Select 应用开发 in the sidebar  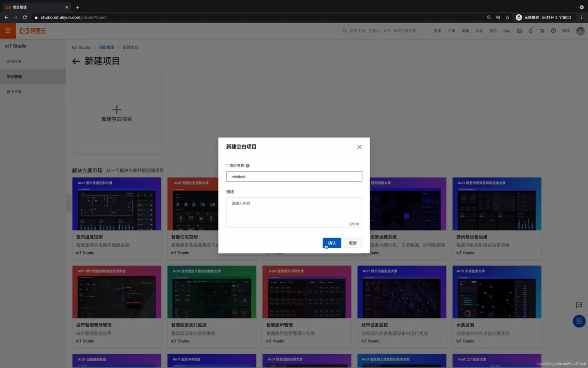[33, 61]
